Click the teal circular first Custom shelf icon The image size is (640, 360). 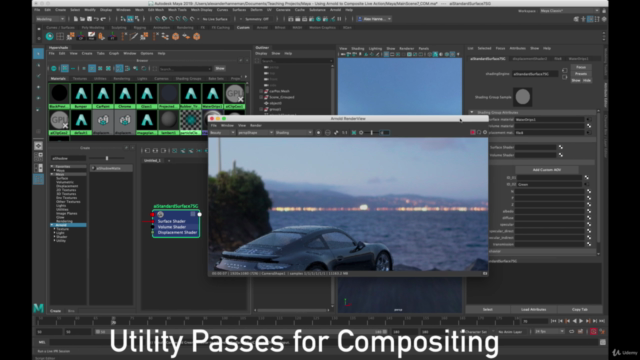pyautogui.click(x=49, y=36)
